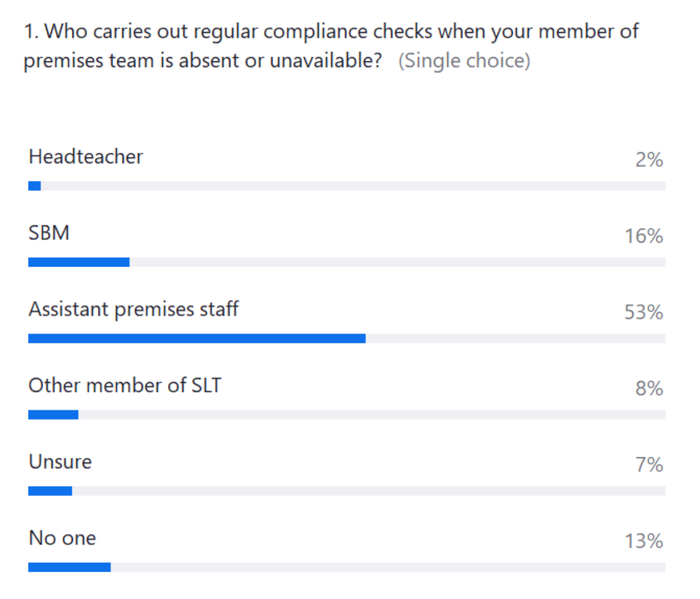
Task: Click the No one result progress bar
Action: tap(346, 568)
